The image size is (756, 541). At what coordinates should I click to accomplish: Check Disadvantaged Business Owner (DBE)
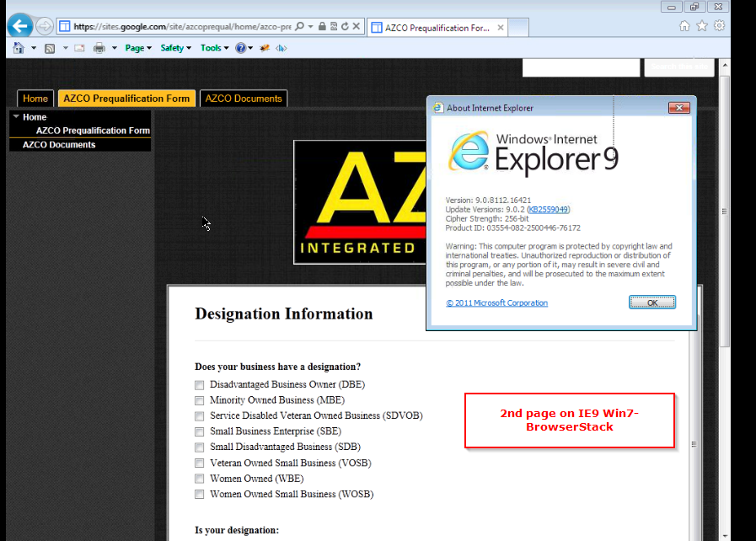[x=199, y=385]
